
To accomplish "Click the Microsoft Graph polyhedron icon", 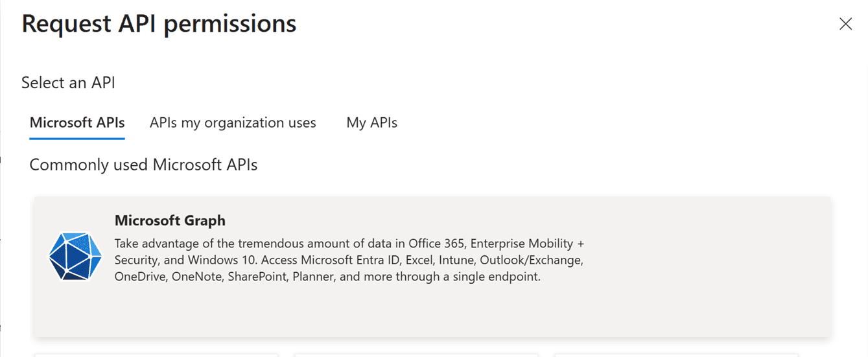I will [x=75, y=257].
